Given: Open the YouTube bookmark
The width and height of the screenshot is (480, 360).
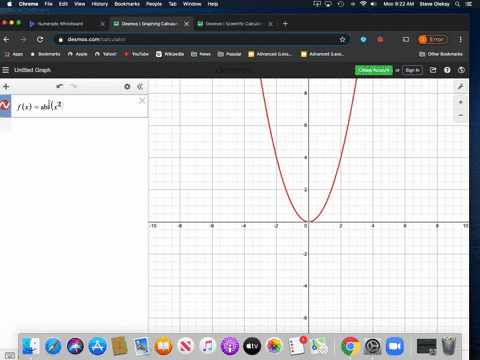Looking at the screenshot, I should coord(136,54).
